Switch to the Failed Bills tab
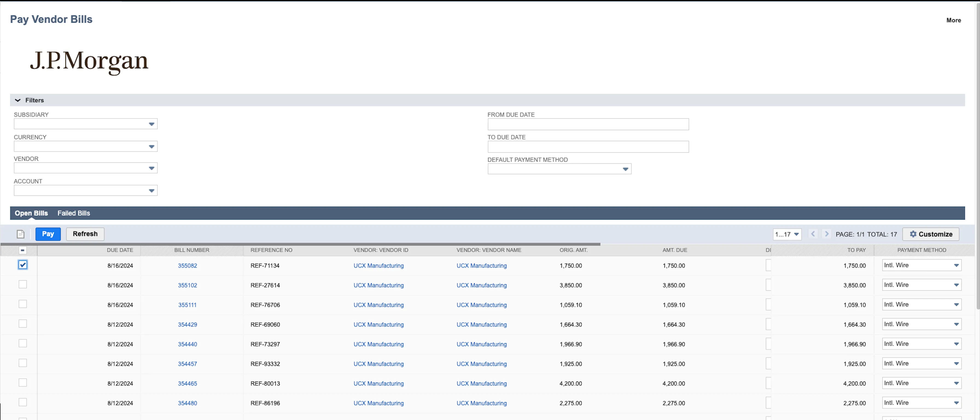980x420 pixels. tap(74, 213)
